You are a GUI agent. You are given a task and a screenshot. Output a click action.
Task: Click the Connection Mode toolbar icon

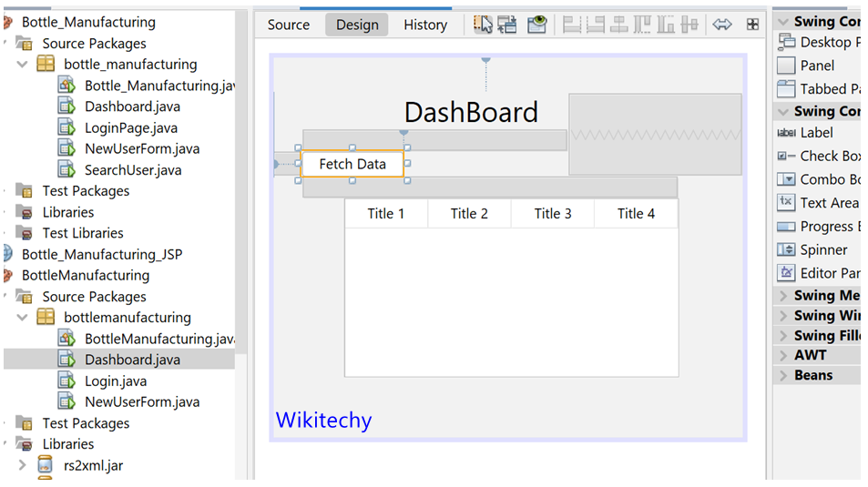pyautogui.click(x=507, y=25)
